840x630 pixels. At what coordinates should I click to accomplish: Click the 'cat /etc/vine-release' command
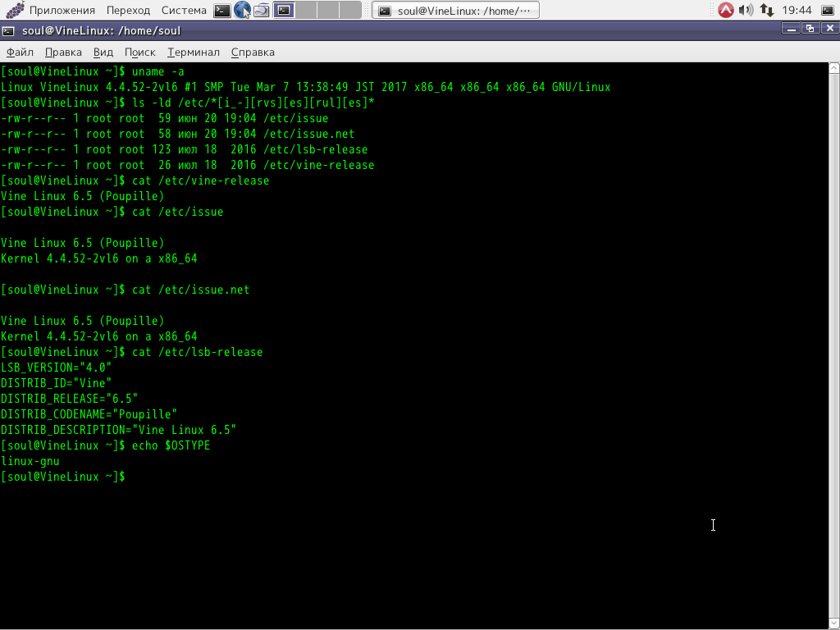point(201,180)
